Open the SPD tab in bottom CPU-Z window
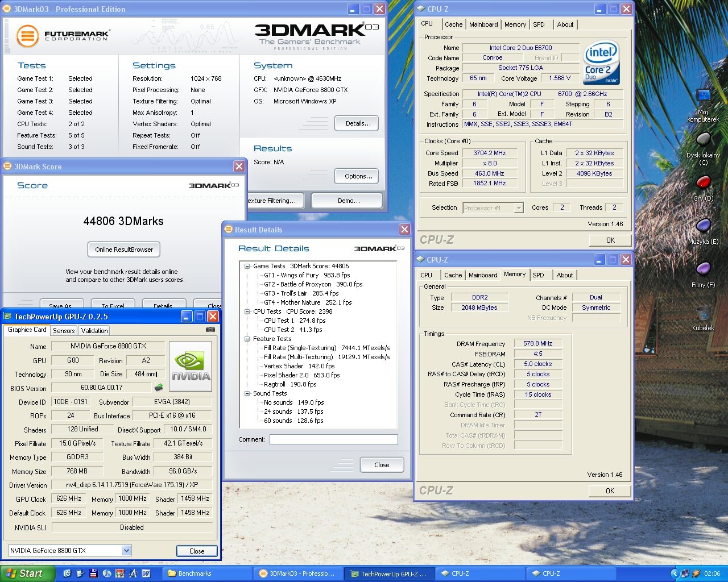This screenshot has width=728, height=582. 538,275
